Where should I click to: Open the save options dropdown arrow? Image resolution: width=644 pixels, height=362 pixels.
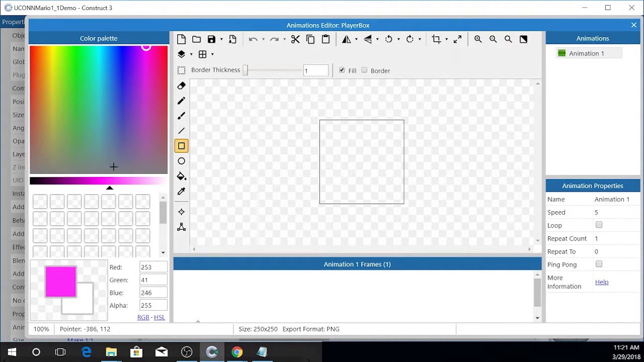(x=221, y=40)
